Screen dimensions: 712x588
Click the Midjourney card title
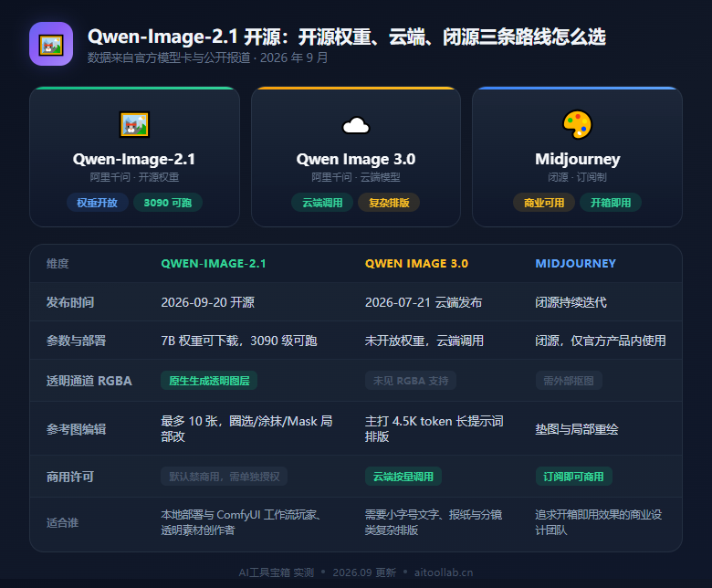click(577, 159)
